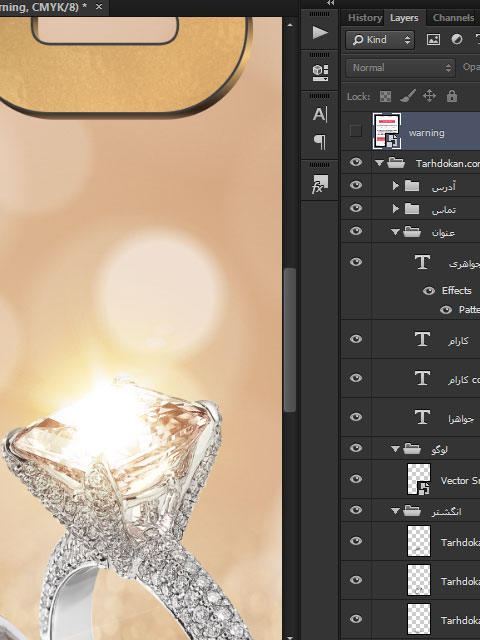The image size is (480, 640).
Task: Switch to the History tab
Action: pyautogui.click(x=364, y=18)
